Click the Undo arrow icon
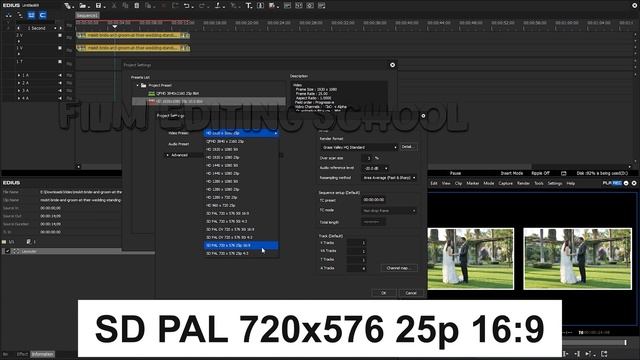The width and height of the screenshot is (640, 360). pos(187,6)
